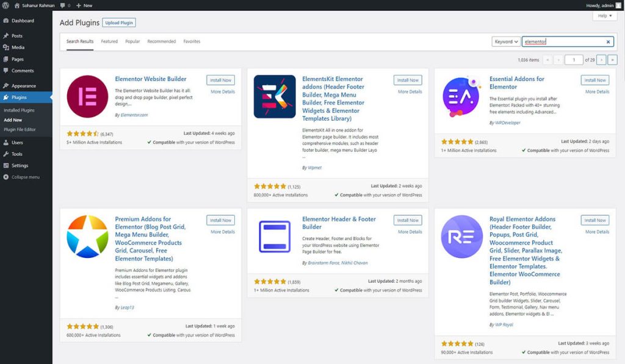Image resolution: width=625 pixels, height=364 pixels.
Task: Select Add New under Plugins
Action: [x=13, y=120]
